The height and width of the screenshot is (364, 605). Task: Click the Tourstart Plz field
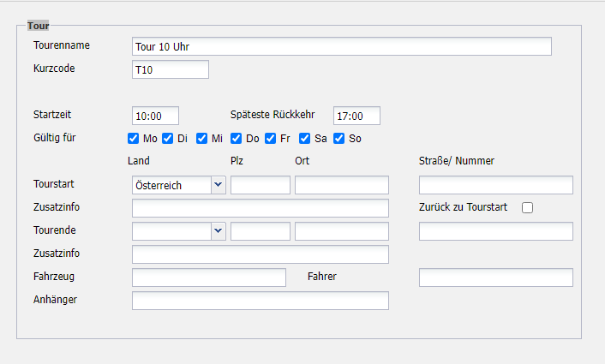coord(260,185)
